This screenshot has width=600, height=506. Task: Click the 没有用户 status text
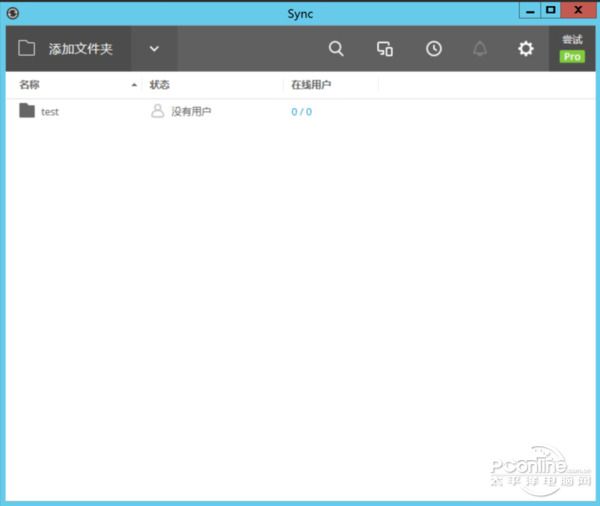pyautogui.click(x=191, y=111)
